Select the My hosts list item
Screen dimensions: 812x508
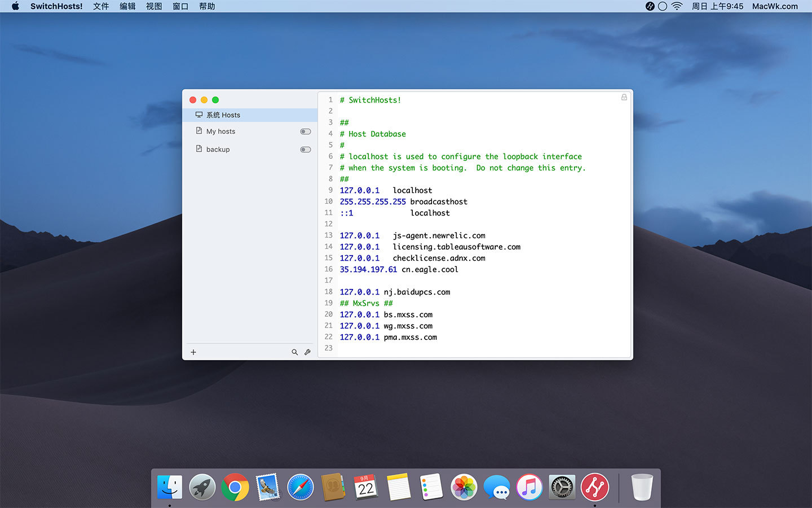tap(221, 132)
